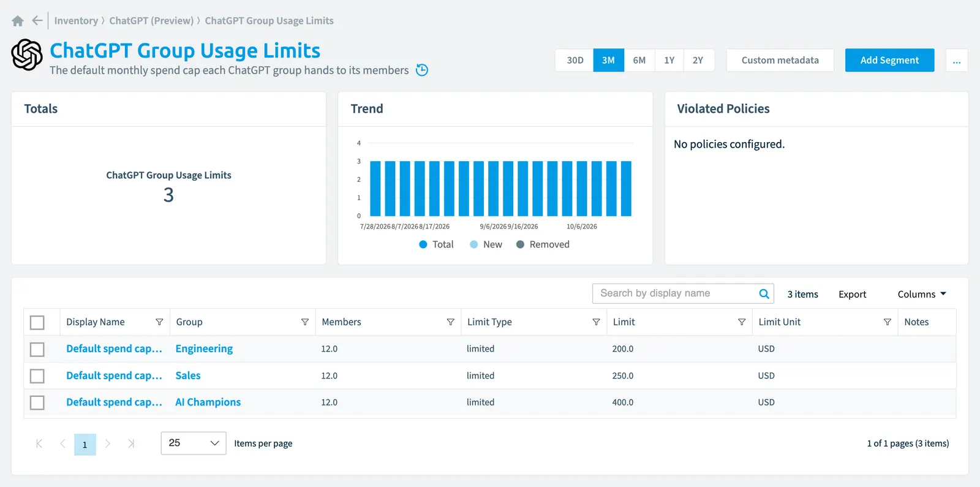The image size is (980, 487).
Task: Open filter for Display Name column
Action: (159, 322)
